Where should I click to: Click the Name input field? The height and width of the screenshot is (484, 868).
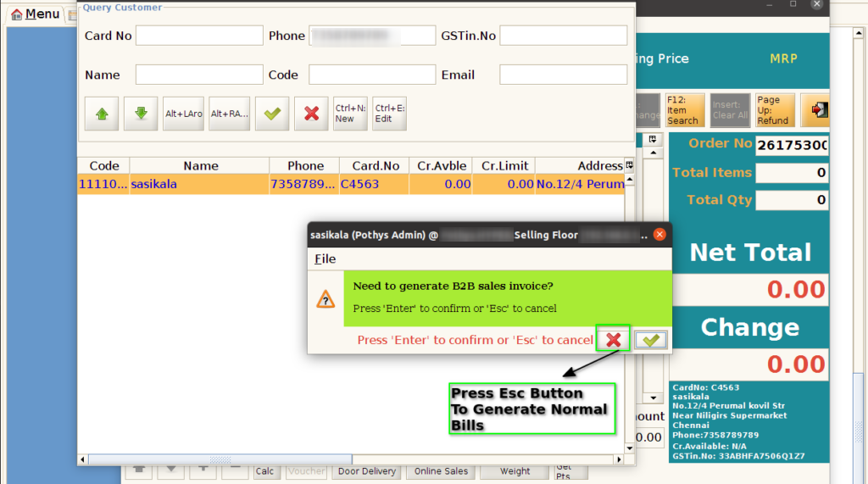pyautogui.click(x=199, y=75)
